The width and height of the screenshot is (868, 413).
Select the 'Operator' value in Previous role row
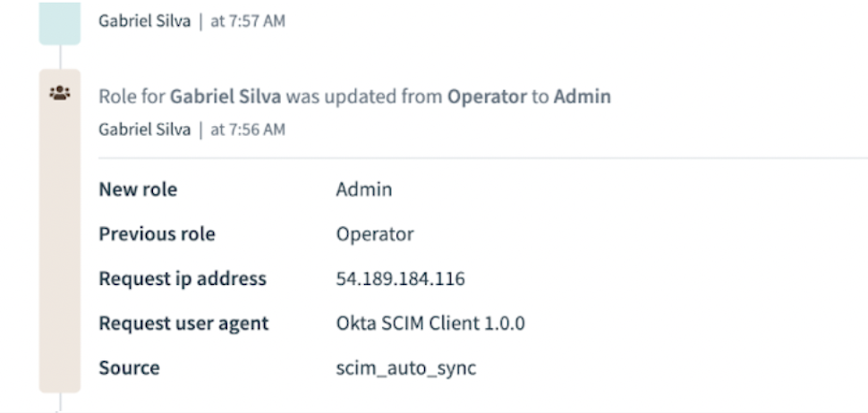[x=375, y=234]
